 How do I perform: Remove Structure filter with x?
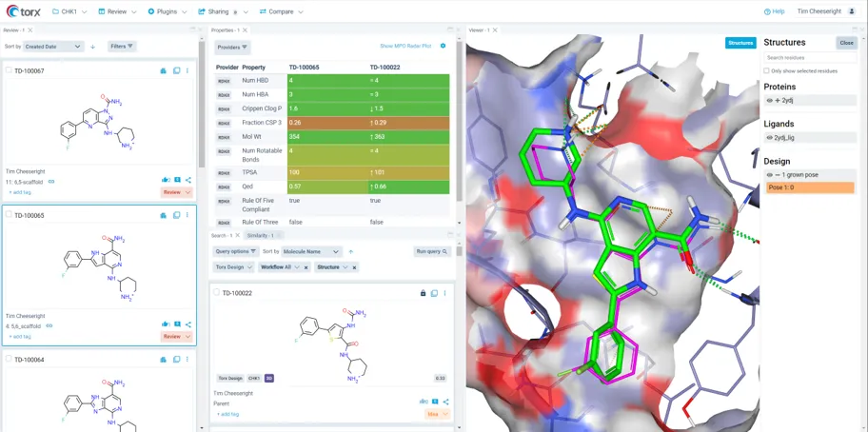tap(354, 267)
